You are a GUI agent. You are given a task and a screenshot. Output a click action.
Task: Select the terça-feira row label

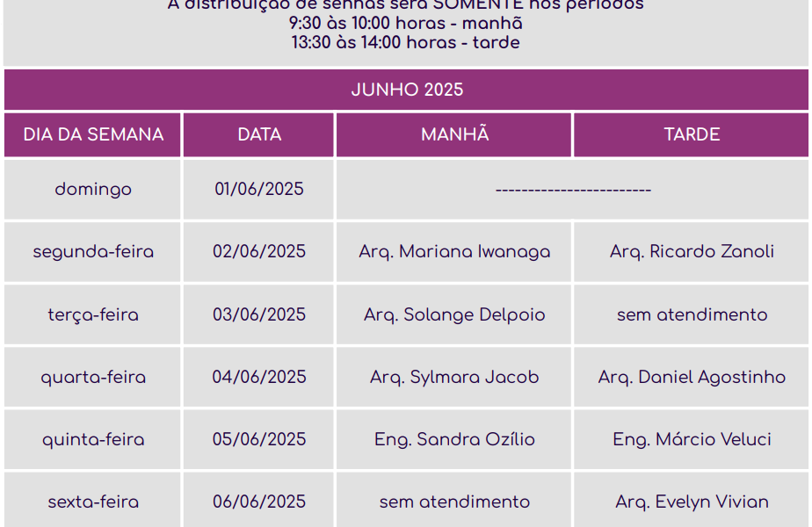[x=93, y=314]
